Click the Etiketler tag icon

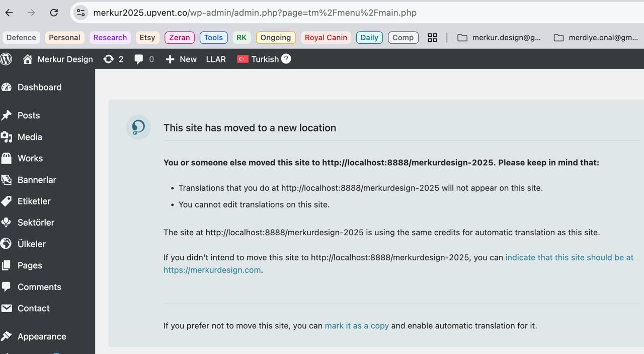click(x=7, y=201)
